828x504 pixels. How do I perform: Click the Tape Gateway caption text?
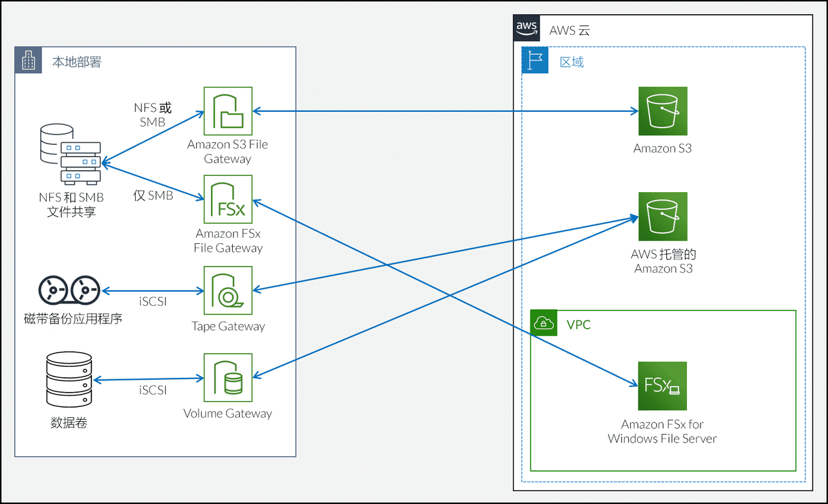coord(228,326)
